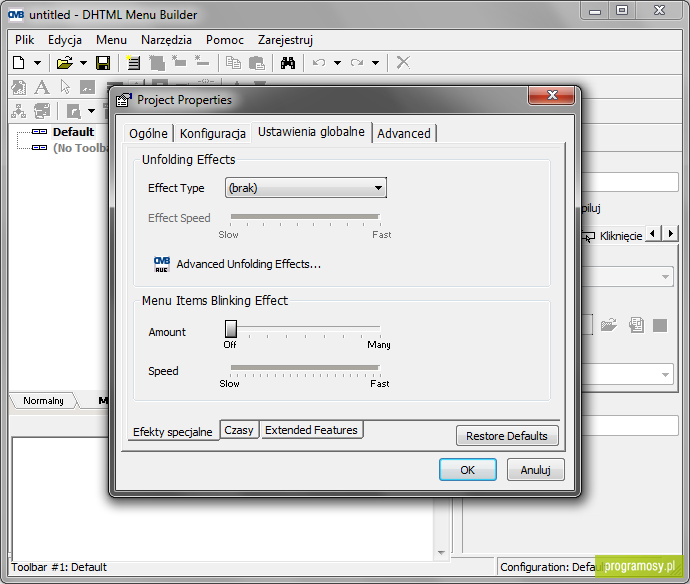Image resolution: width=690 pixels, height=584 pixels.
Task: Click the New project page icon
Action: 18,63
